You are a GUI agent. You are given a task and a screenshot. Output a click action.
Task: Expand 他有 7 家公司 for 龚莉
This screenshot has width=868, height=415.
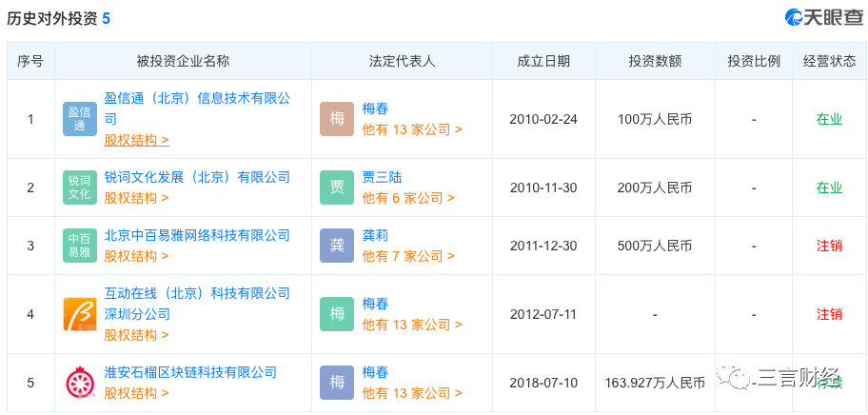tap(408, 256)
